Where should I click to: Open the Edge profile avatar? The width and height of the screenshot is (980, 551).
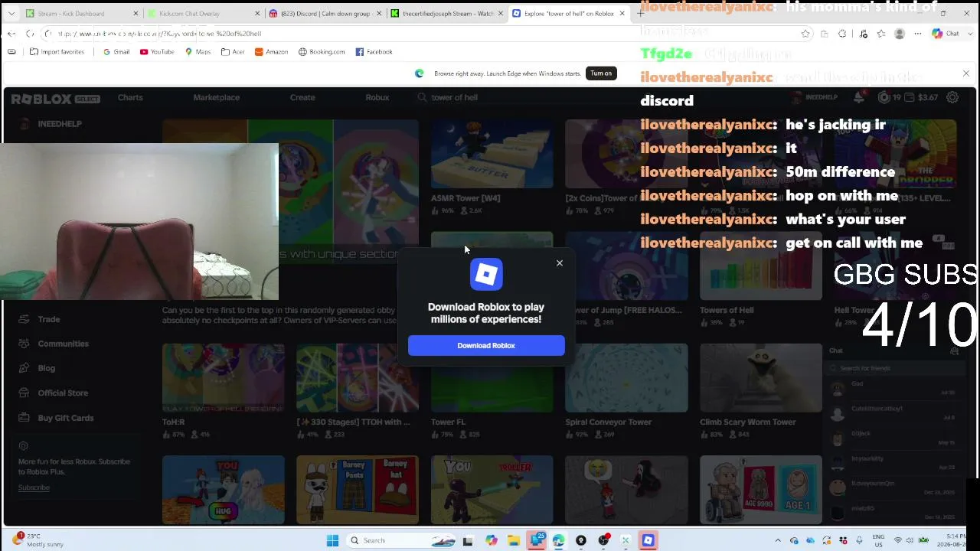[x=900, y=34]
